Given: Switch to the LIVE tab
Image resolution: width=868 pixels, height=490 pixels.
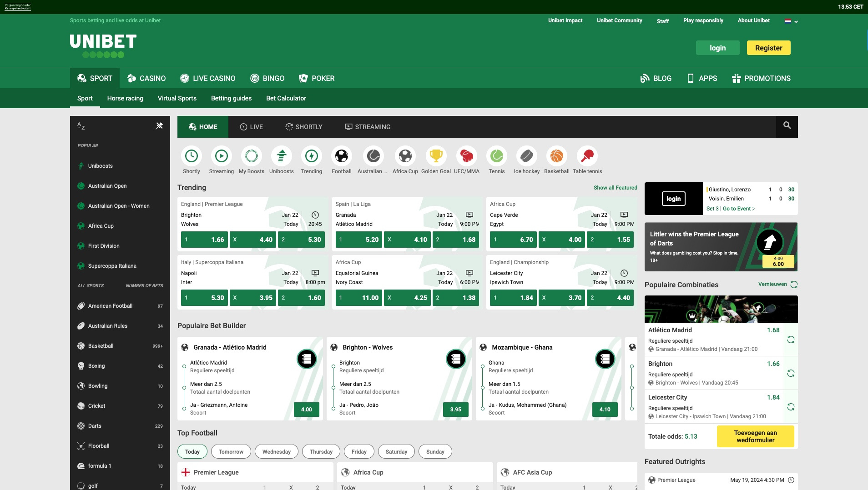Looking at the screenshot, I should tap(252, 127).
